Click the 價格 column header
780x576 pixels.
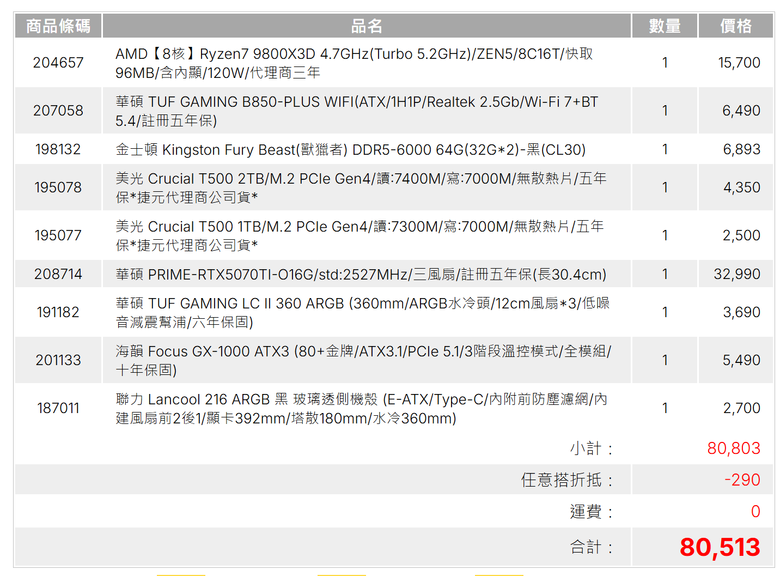[x=736, y=26]
